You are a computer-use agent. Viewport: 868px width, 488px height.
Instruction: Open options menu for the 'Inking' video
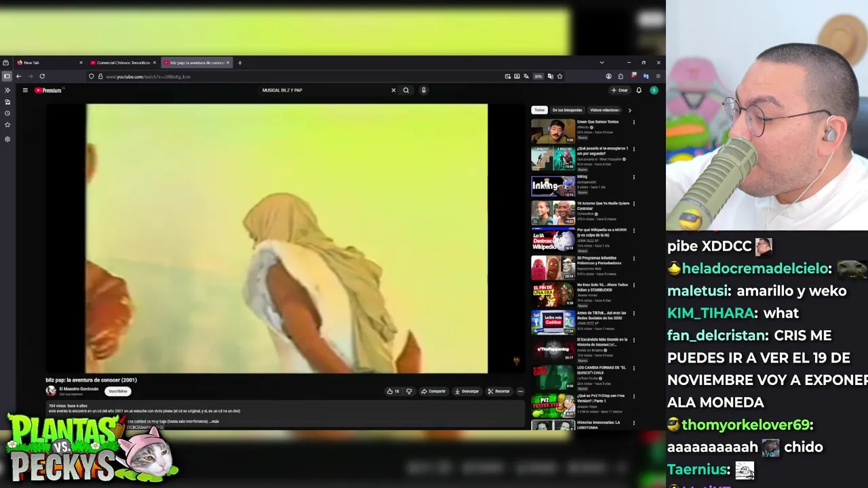633,178
